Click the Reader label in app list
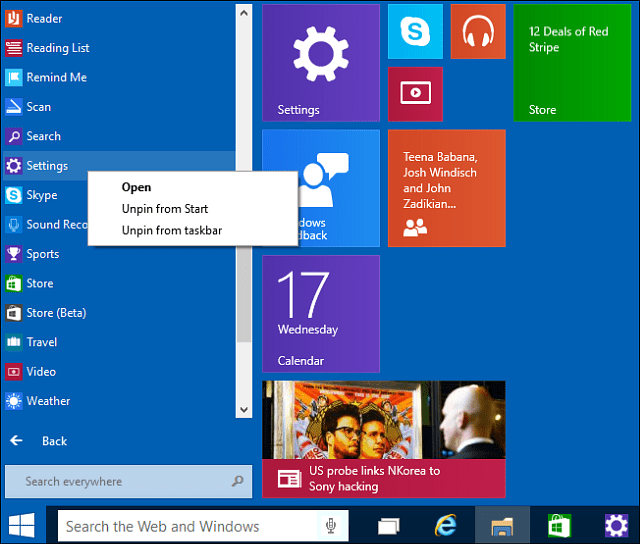The width and height of the screenshot is (640, 544). 44,19
